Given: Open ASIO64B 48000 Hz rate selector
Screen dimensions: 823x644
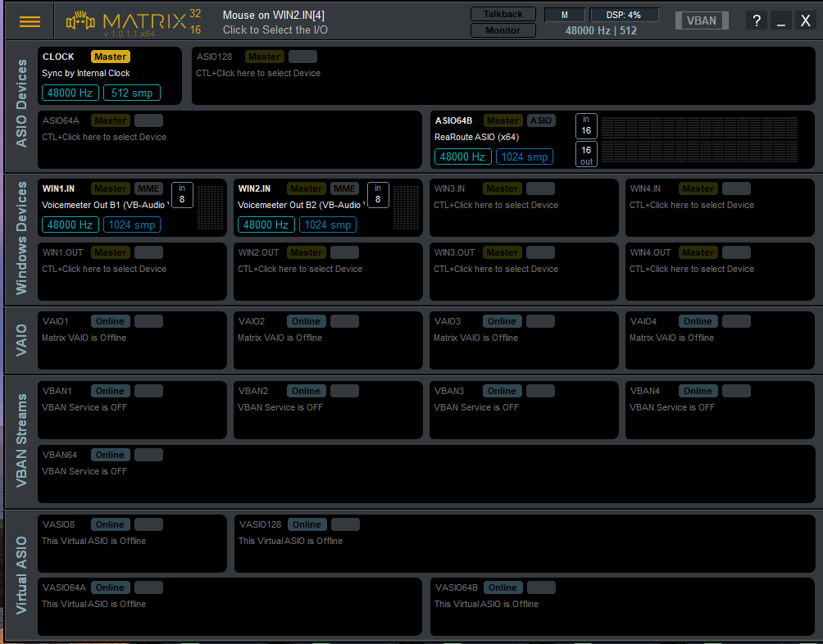Looking at the screenshot, I should click(x=463, y=156).
